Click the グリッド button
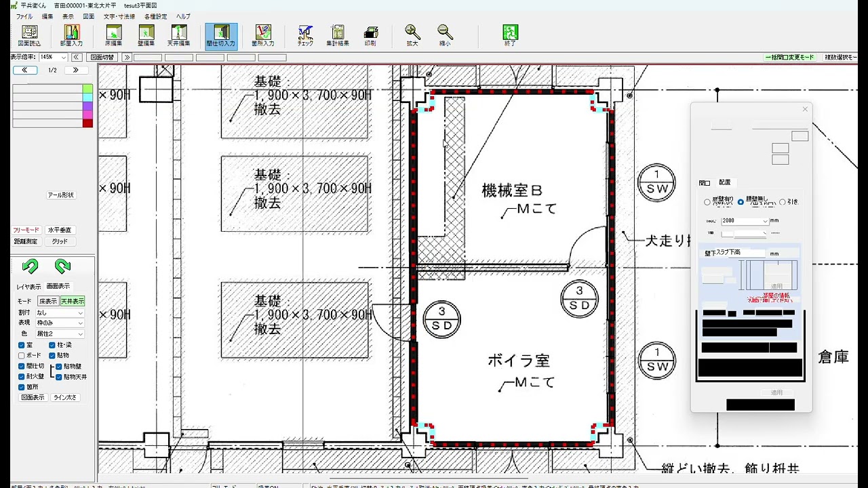The width and height of the screenshot is (868, 488). coord(60,241)
